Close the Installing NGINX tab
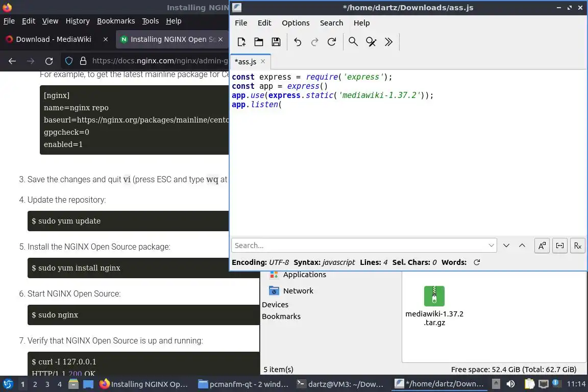Screen dimensions: 588x392 (220, 39)
